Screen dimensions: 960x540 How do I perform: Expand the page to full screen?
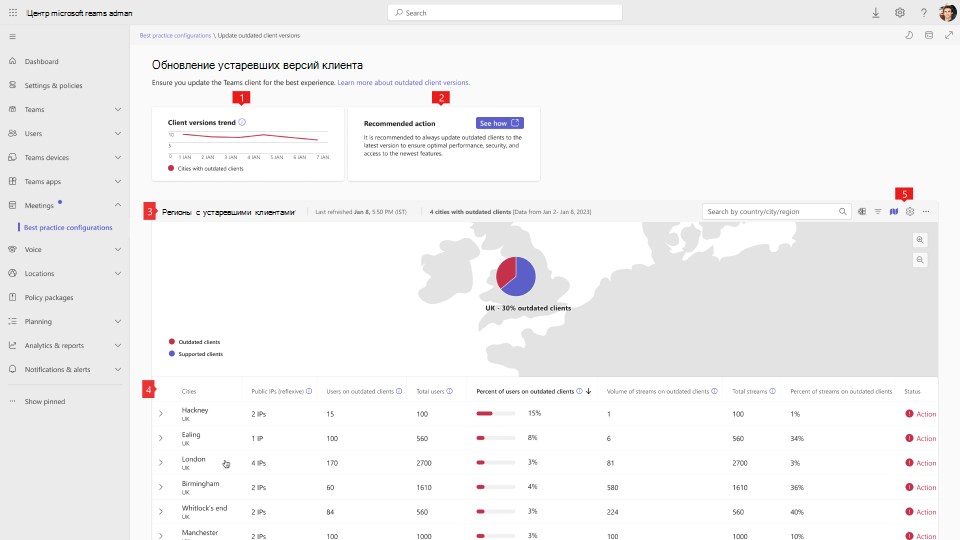[948, 35]
